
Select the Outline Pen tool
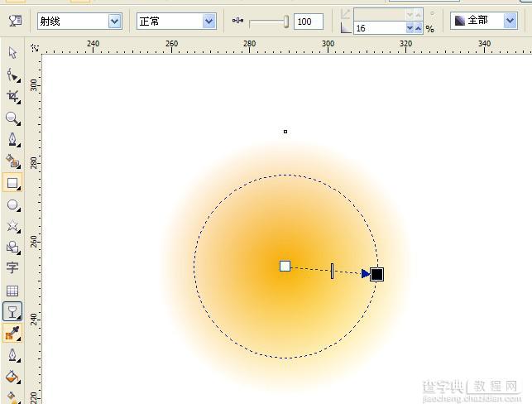pos(13,355)
